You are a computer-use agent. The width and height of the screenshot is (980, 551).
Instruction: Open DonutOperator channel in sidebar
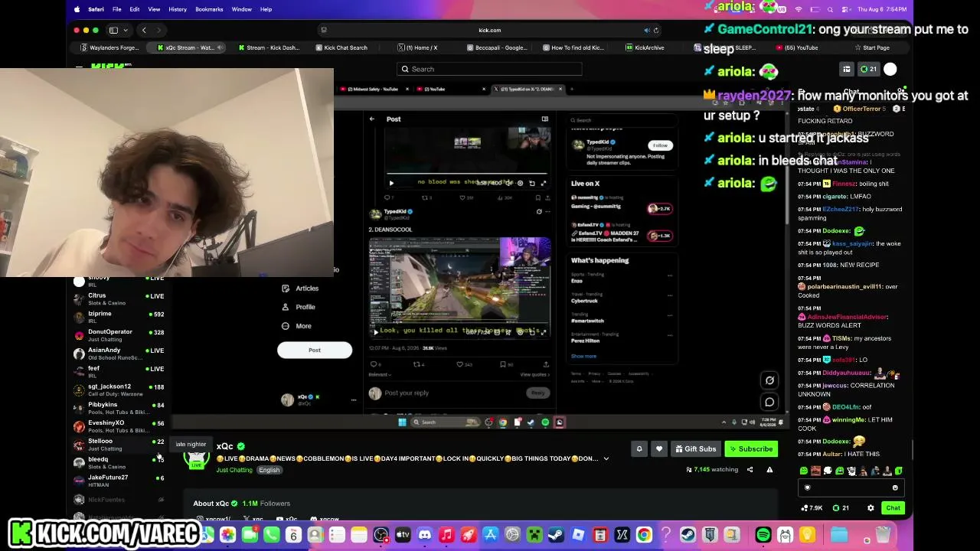pos(119,335)
